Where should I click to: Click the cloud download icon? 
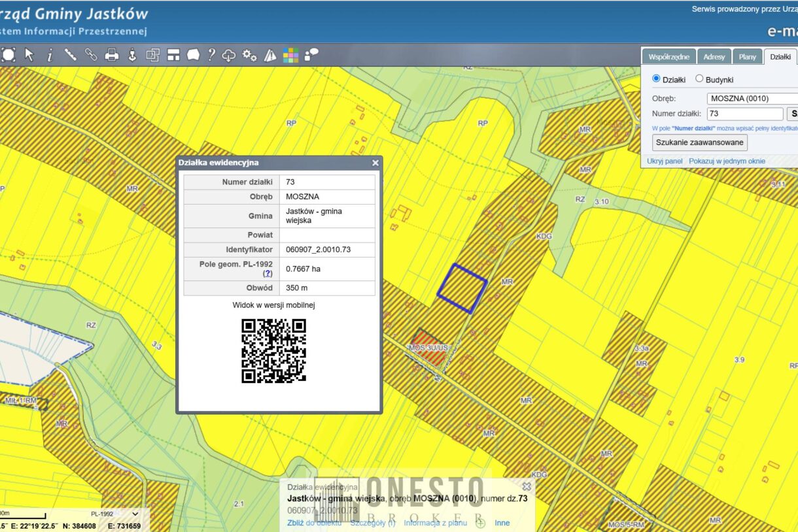[229, 55]
